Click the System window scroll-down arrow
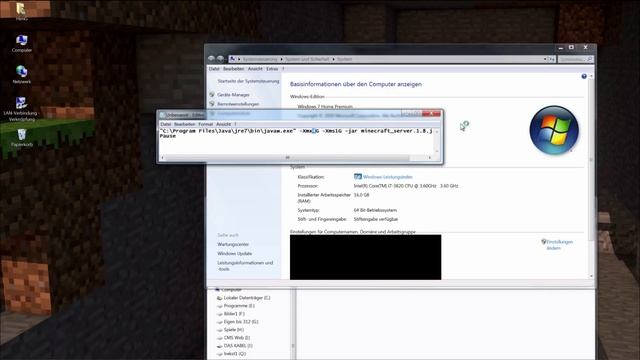The height and width of the screenshot is (360, 640). (591, 276)
